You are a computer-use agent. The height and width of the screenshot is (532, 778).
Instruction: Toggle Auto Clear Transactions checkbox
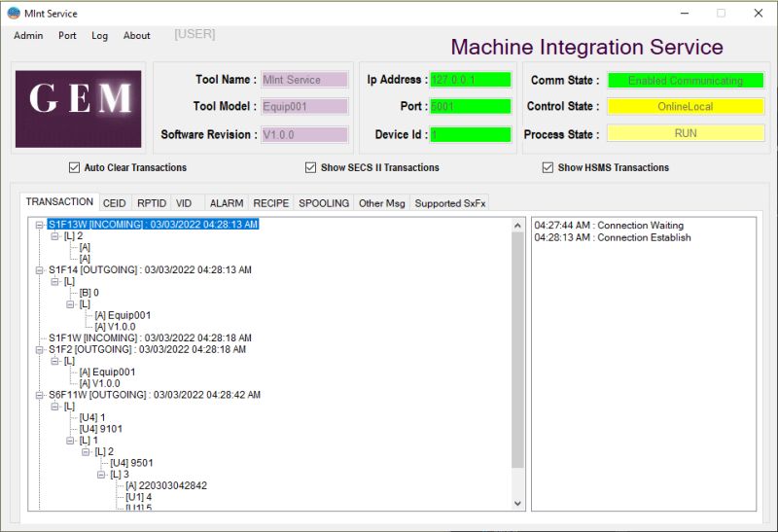coord(75,167)
